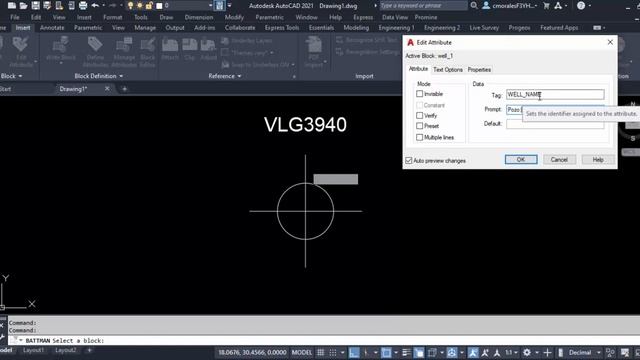Click the layer lock padlock icon
Viewport: 640px width, 360px height.
149,6
